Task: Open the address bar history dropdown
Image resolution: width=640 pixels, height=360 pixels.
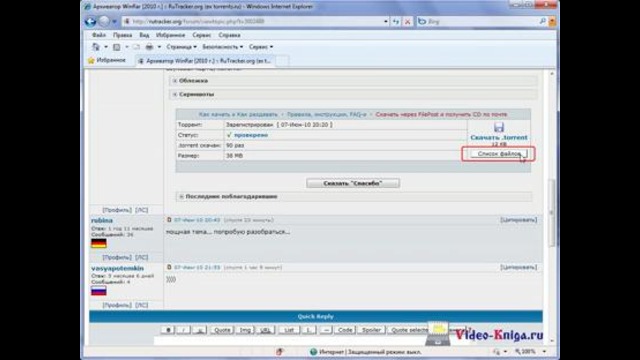Action: tap(386, 21)
